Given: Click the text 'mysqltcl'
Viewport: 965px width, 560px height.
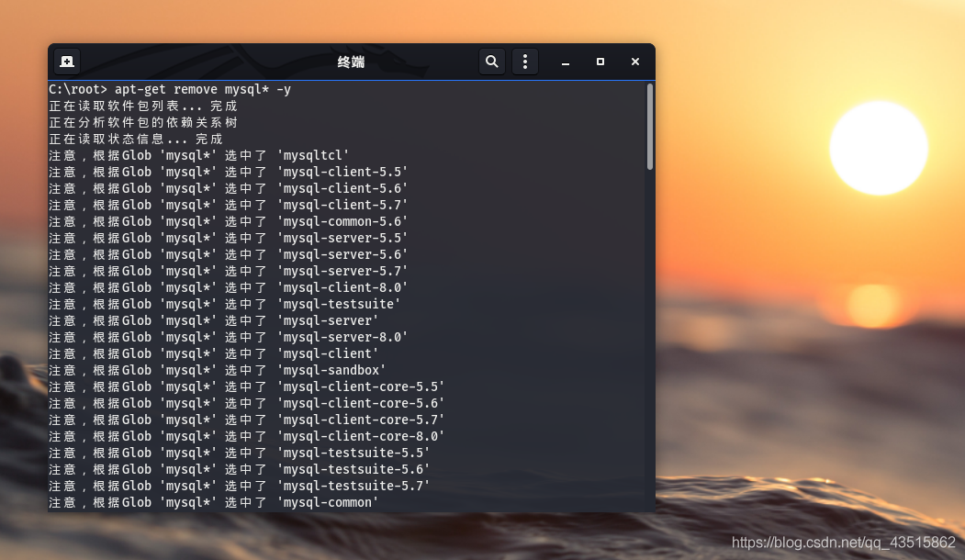Looking at the screenshot, I should pyautogui.click(x=313, y=156).
